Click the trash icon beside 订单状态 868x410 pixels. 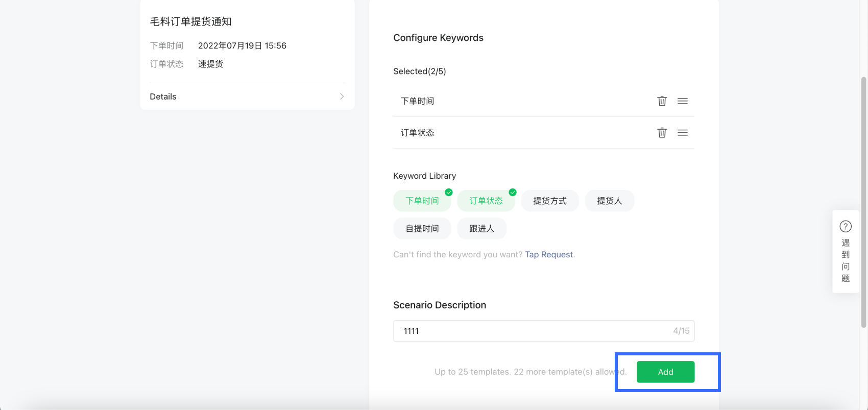(x=662, y=133)
